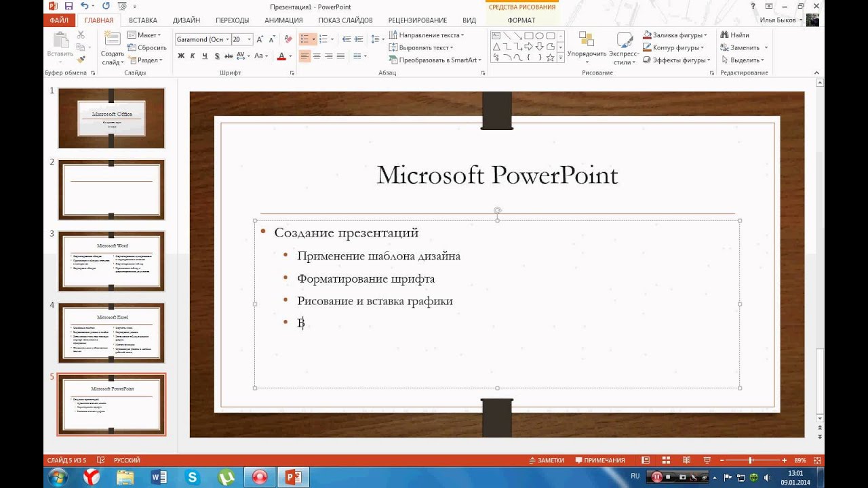The height and width of the screenshot is (488, 868).
Task: Open the PowerPoint Help question mark
Action: pos(753,6)
